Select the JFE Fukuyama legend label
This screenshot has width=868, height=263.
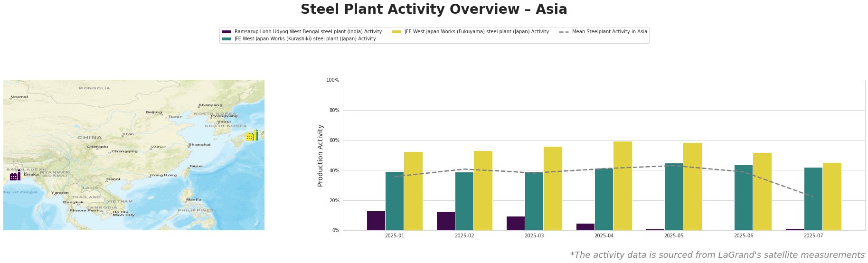coord(477,32)
